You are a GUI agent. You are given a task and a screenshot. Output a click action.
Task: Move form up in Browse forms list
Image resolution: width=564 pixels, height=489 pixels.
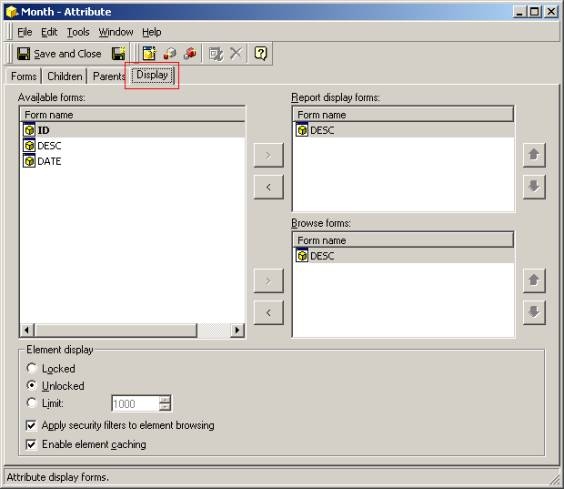pos(534,281)
